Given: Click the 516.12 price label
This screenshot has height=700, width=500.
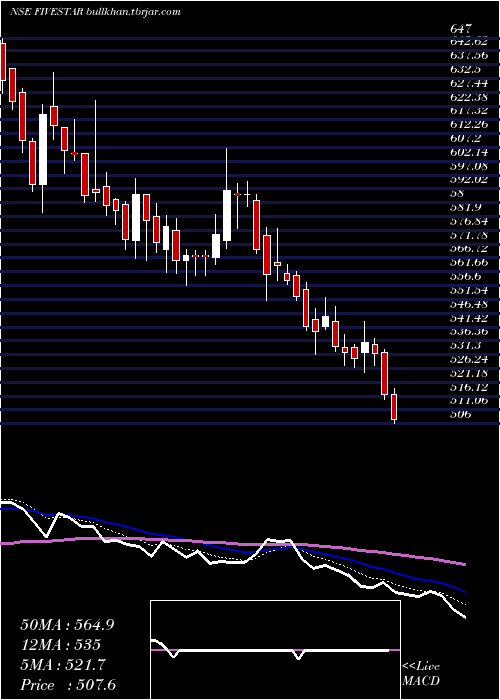Looking at the screenshot, I should click(469, 387).
